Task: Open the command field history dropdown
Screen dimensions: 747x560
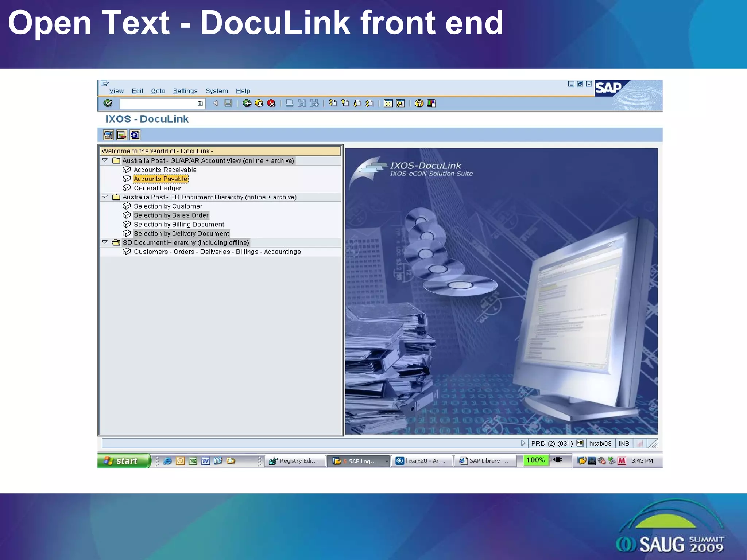Action: [200, 104]
